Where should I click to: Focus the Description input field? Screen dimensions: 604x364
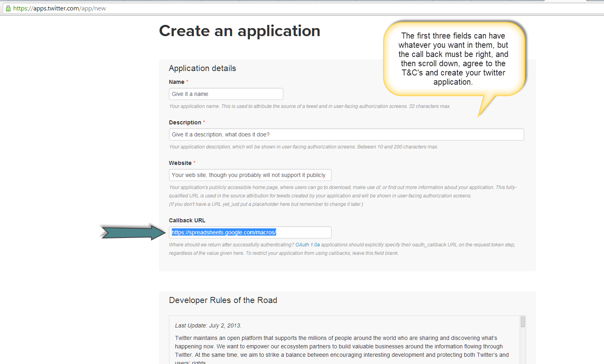click(x=346, y=134)
